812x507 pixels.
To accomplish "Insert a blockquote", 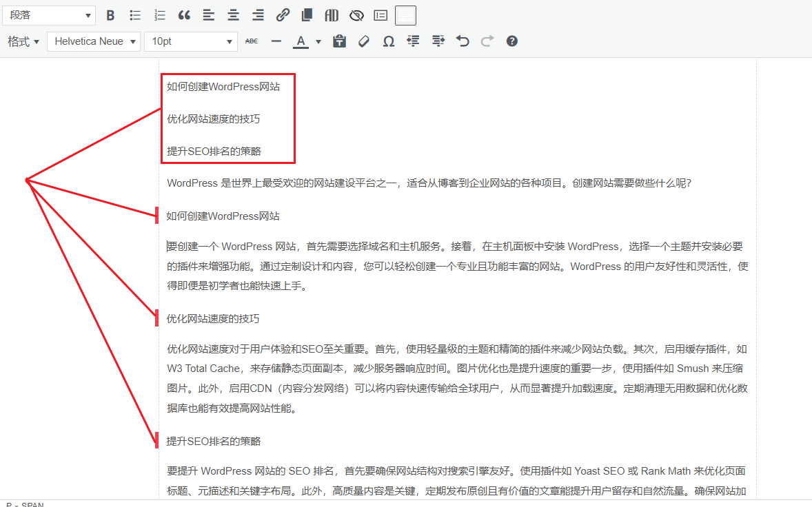I will 183,14.
